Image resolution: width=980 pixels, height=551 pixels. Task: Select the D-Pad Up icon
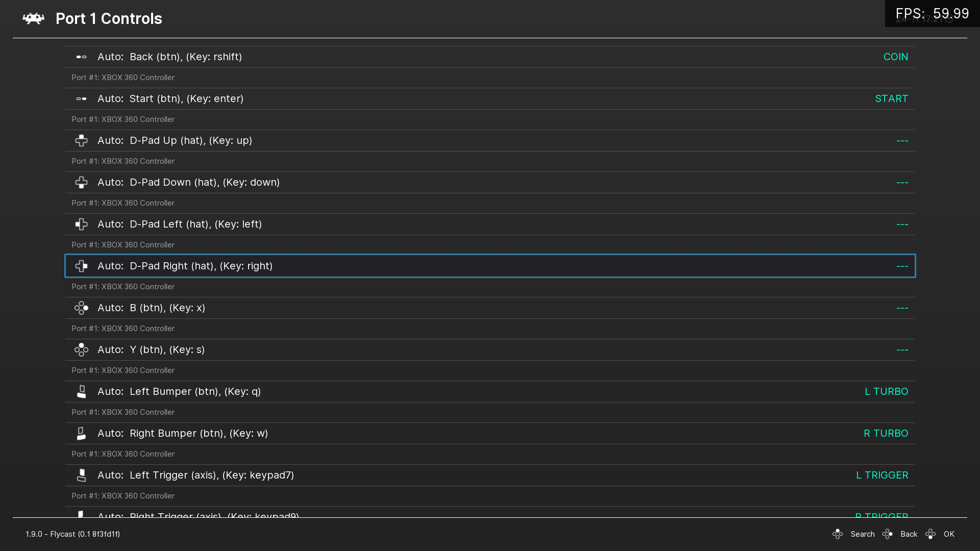[x=81, y=140]
